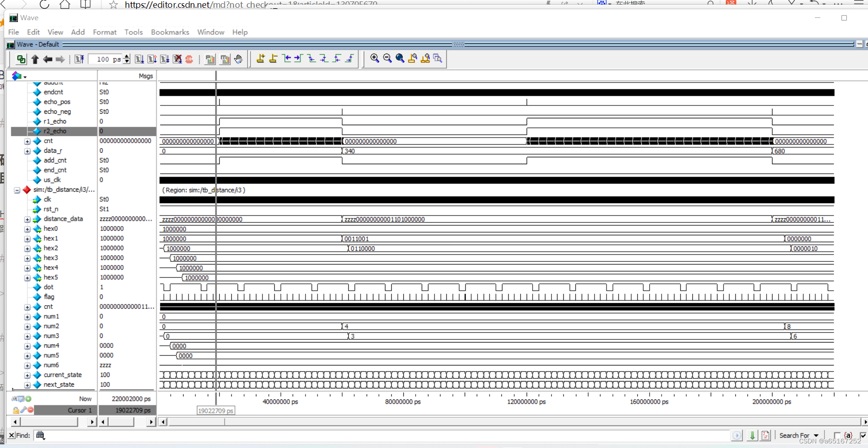Open the Add menu
Viewport: 868px width, 448px height.
(x=78, y=32)
